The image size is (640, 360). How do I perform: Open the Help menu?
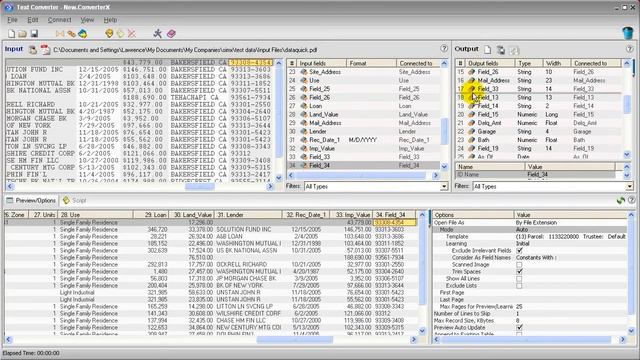(110, 20)
